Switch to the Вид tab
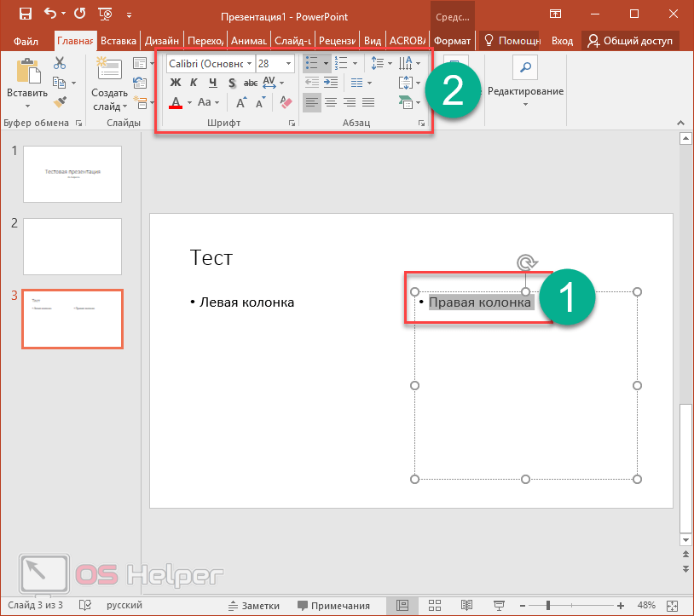 373,41
